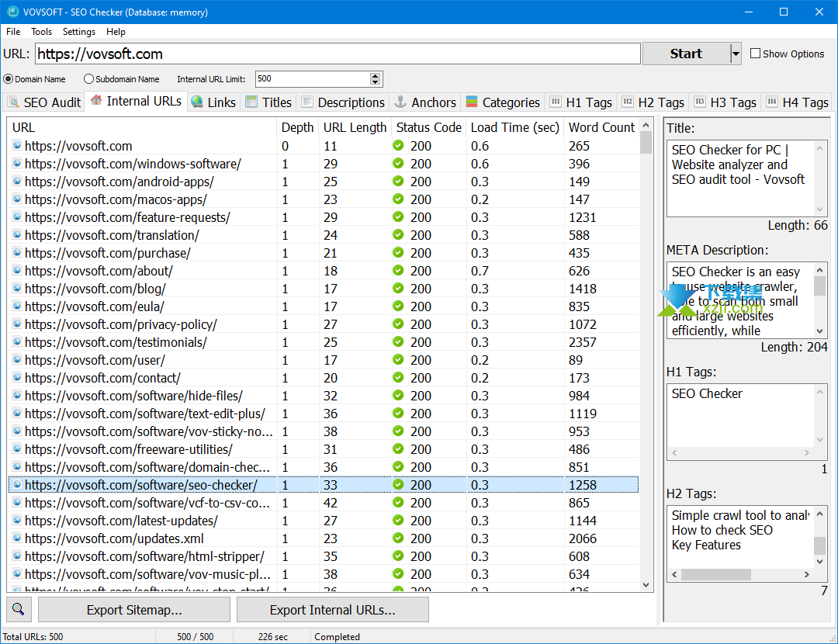838x644 pixels.
Task: Enable the Show Options checkbox
Action: (x=755, y=54)
